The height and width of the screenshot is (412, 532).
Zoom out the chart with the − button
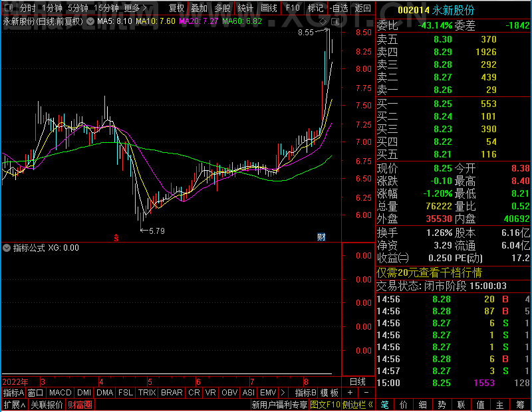click(x=366, y=393)
